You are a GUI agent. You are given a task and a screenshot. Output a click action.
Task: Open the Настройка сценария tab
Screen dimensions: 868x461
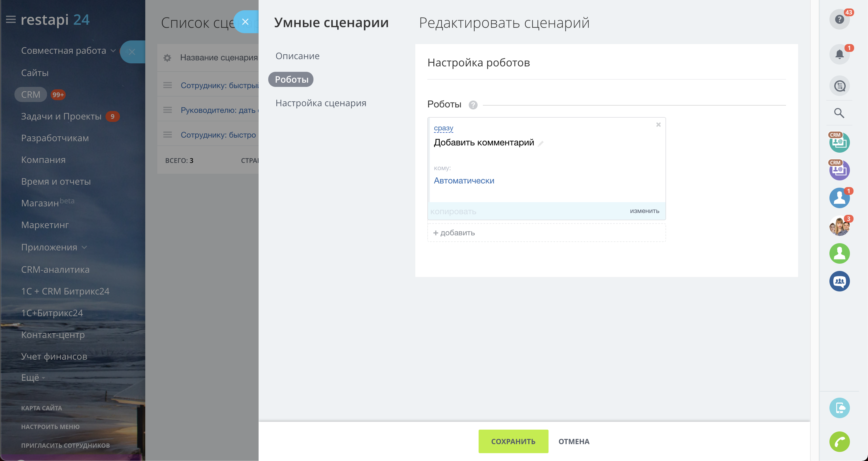pos(320,103)
